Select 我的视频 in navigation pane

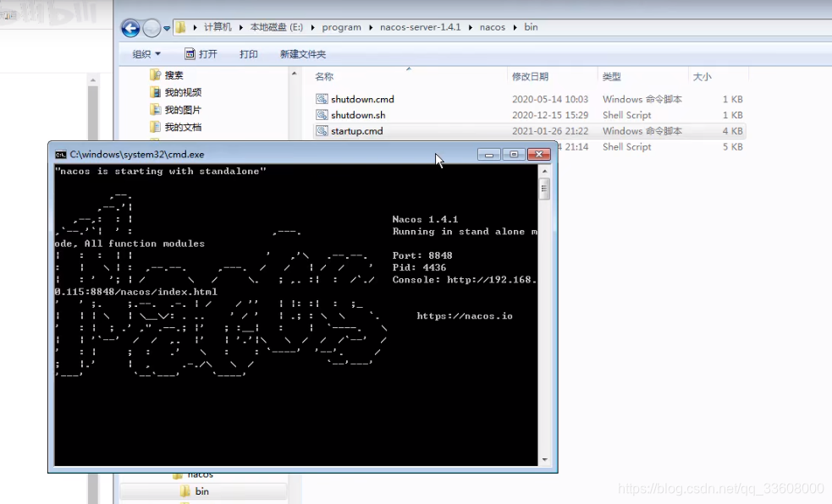[x=183, y=92]
